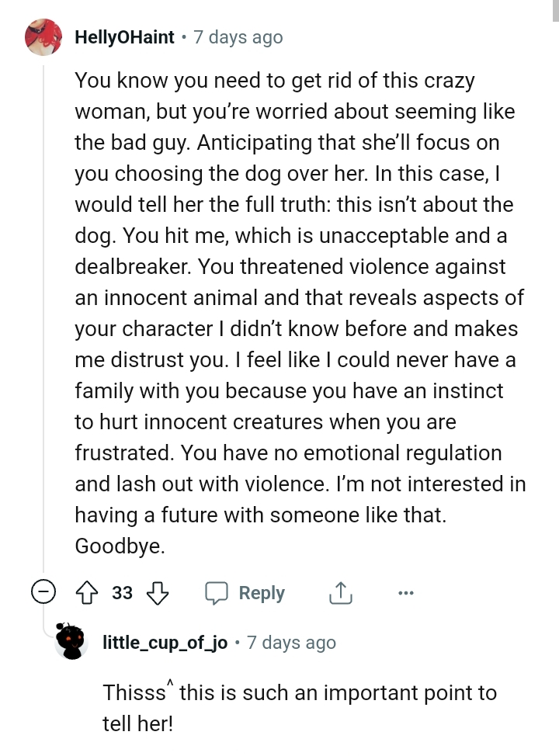Expand more options for the comment
559x756 pixels.
tap(405, 592)
